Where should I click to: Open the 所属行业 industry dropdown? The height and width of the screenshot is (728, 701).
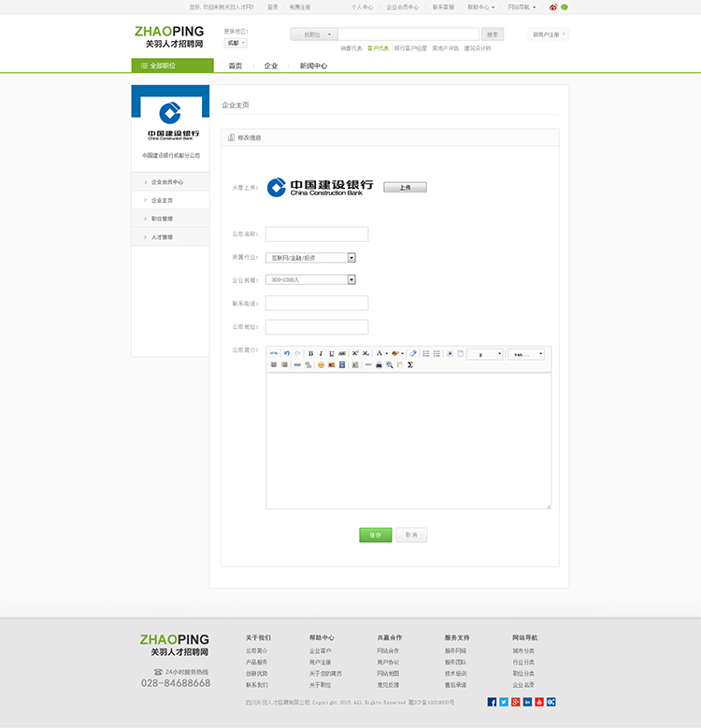351,258
